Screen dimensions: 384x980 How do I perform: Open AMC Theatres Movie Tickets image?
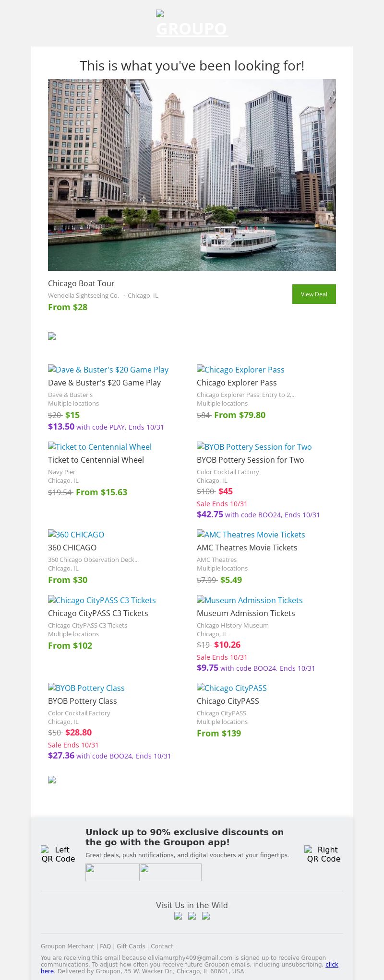pos(251,535)
